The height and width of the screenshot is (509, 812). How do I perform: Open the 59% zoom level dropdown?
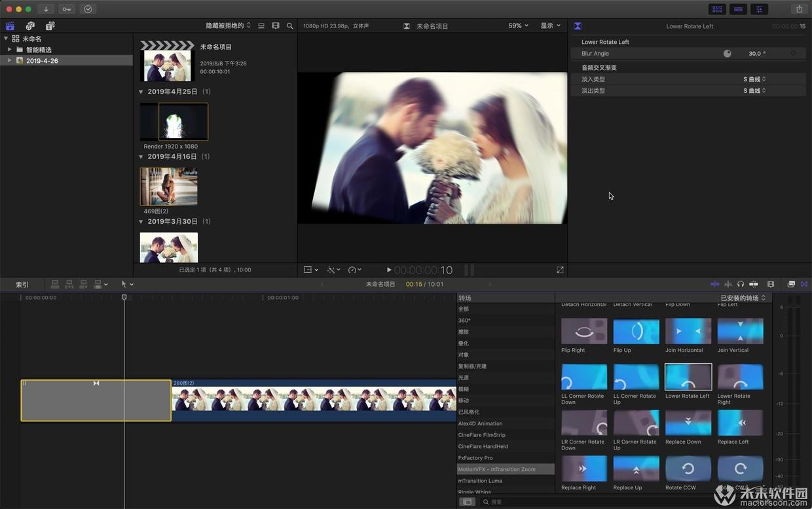[x=519, y=26]
